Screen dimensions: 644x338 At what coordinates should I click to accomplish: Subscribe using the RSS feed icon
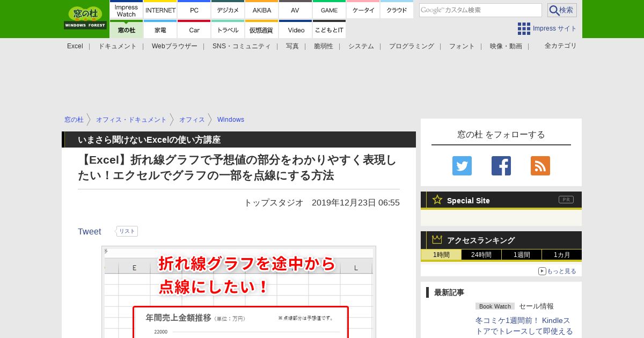point(540,166)
